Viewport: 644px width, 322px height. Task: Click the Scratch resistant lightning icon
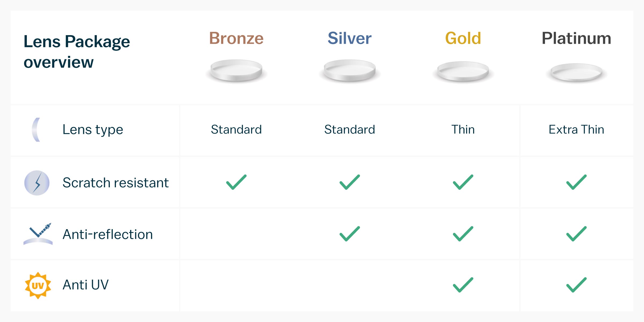coord(37,183)
